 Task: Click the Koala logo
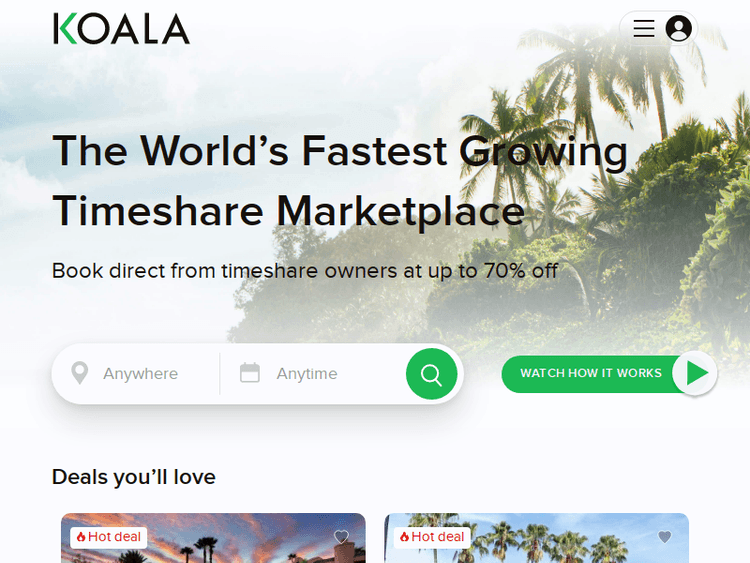pos(121,29)
